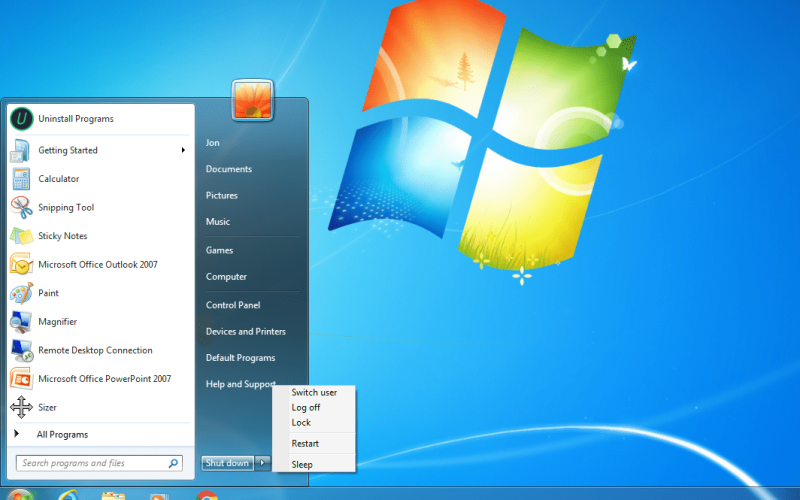Launch Calculator via its icon
This screenshot has height=500, width=800.
(21, 179)
